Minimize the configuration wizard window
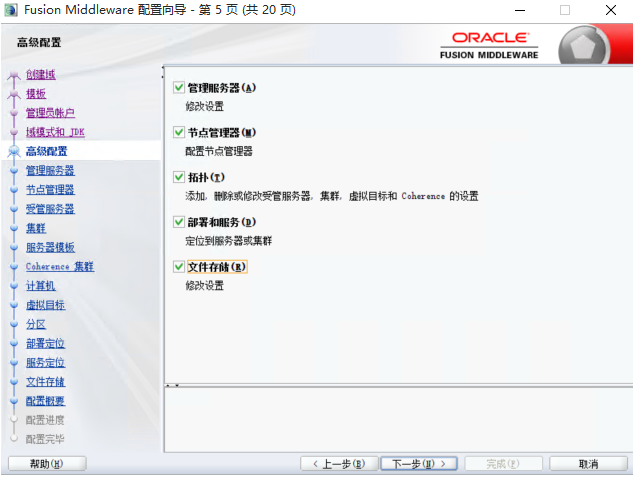633x479 pixels. (520, 10)
